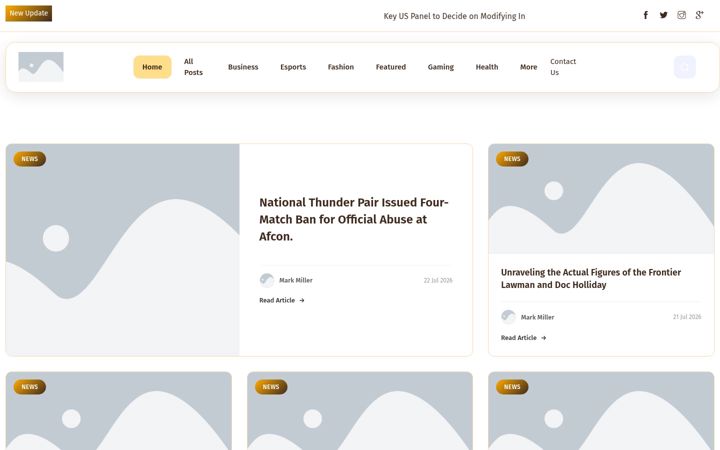Click the date 22 Jul 2026
This screenshot has height=450, width=720.
[438, 280]
